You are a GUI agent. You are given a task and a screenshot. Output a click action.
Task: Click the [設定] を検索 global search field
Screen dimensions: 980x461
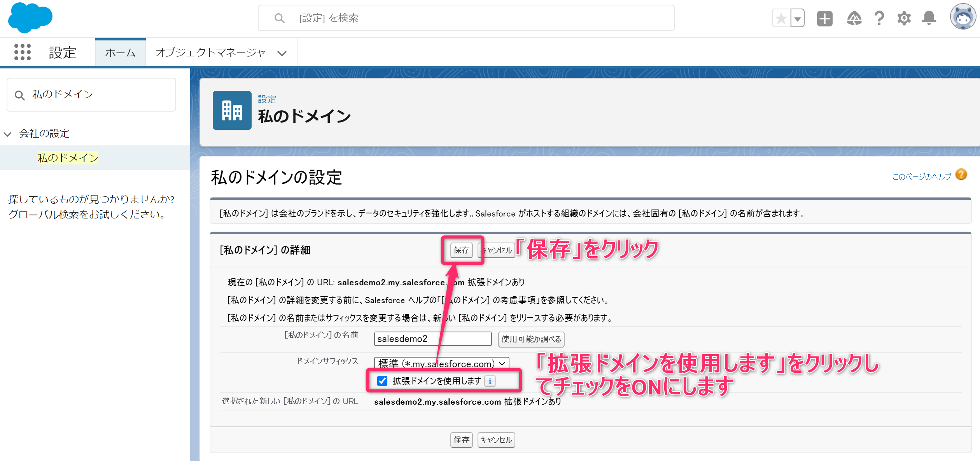[x=466, y=18]
